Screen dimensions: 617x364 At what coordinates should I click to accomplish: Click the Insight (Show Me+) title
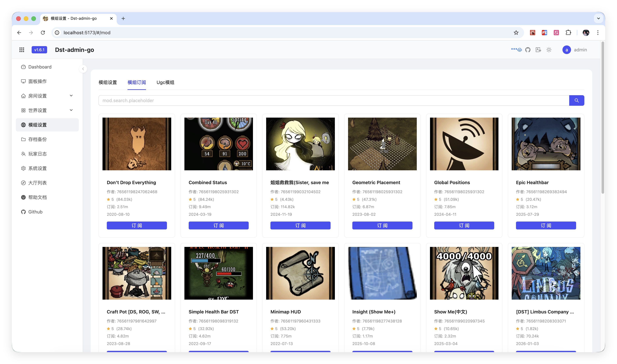click(x=374, y=312)
